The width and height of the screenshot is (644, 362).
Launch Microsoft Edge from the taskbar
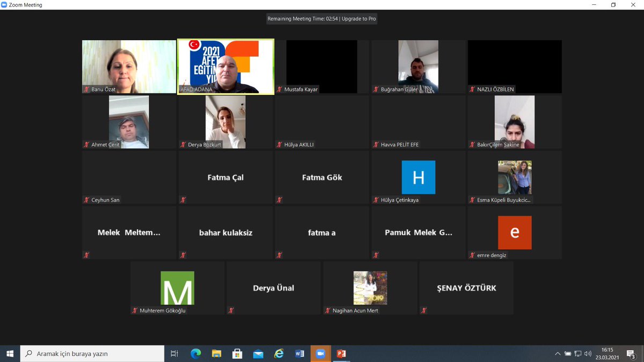pos(195,353)
